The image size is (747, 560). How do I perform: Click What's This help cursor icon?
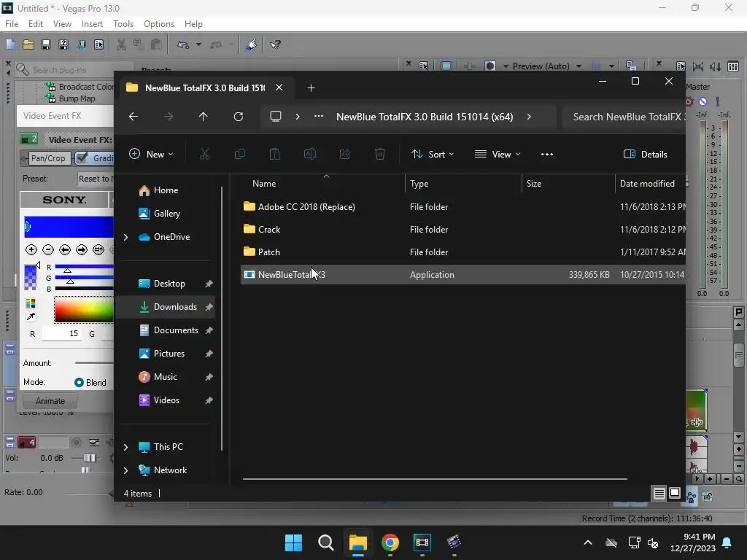click(275, 44)
